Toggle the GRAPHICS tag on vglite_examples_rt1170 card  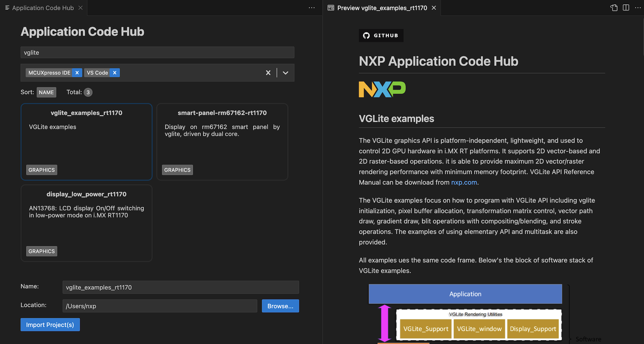(x=41, y=170)
